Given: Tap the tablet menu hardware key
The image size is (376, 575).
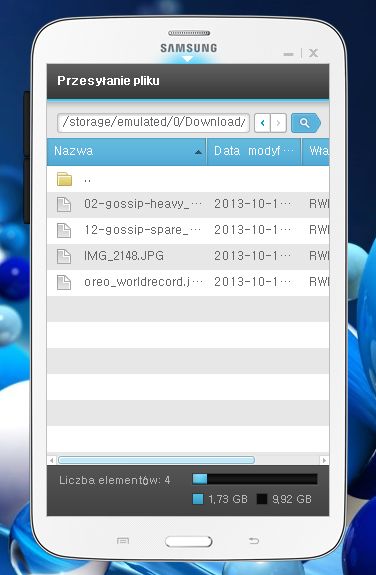Looking at the screenshot, I should pyautogui.click(x=123, y=541).
